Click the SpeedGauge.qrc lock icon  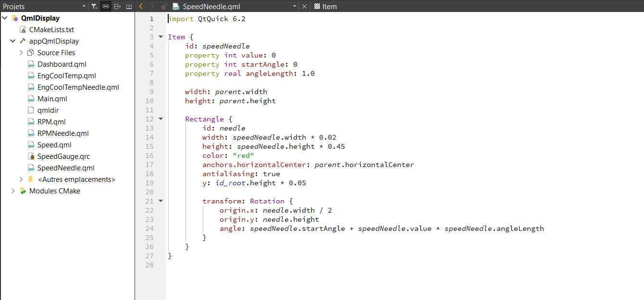(x=31, y=156)
